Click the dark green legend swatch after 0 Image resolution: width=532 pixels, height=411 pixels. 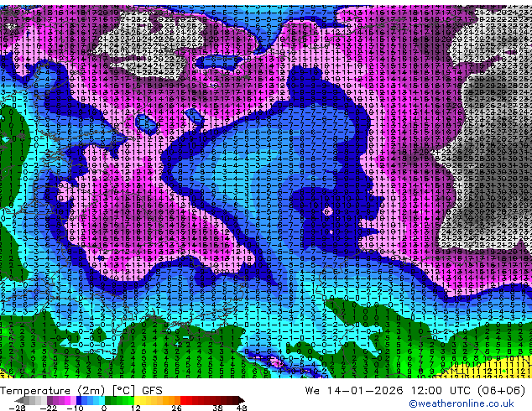point(108,400)
